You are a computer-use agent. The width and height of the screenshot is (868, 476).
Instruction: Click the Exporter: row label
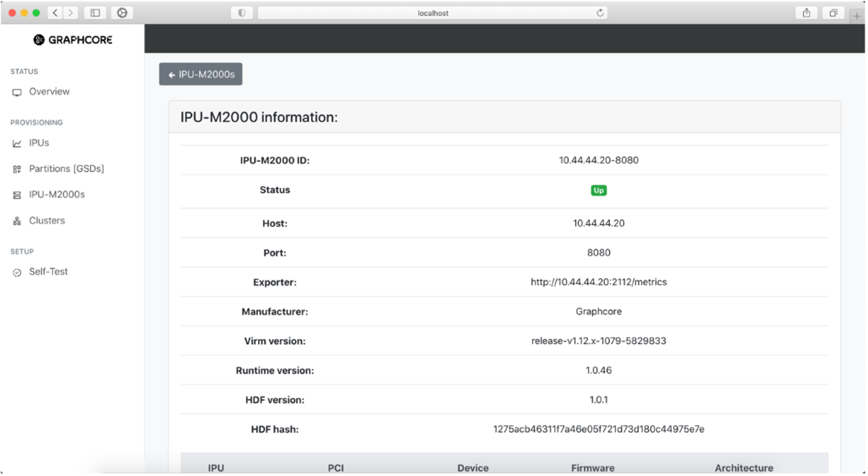274,282
